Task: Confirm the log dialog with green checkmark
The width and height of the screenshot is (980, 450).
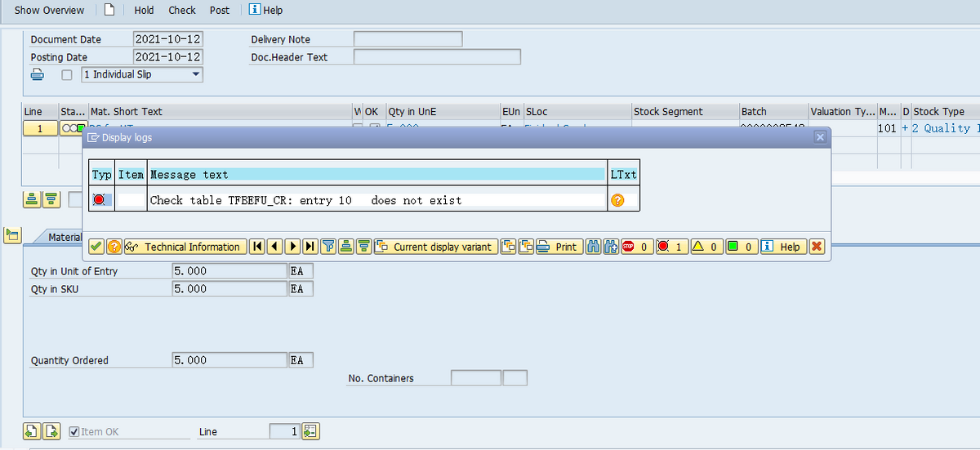Action: pyautogui.click(x=96, y=247)
